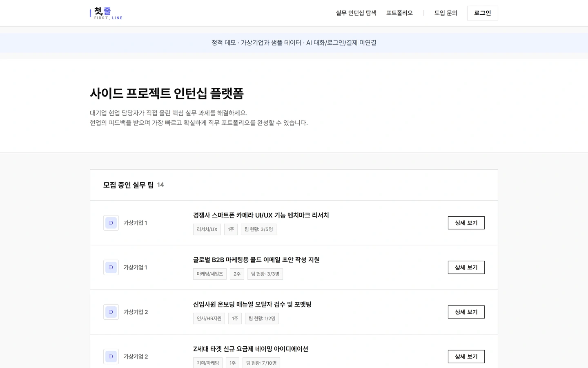Click the 모집 중인 실무 팀 heading
588x368 pixels.
[x=128, y=185]
